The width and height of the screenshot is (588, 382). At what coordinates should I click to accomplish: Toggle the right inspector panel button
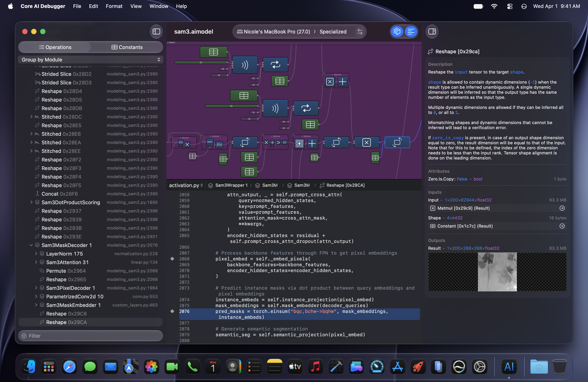[x=432, y=32]
